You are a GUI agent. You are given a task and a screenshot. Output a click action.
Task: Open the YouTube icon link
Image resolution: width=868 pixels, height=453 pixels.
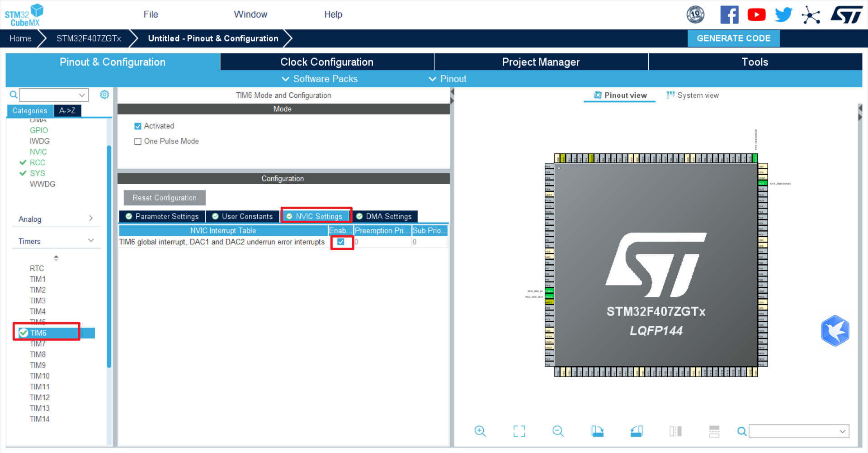[x=756, y=14]
